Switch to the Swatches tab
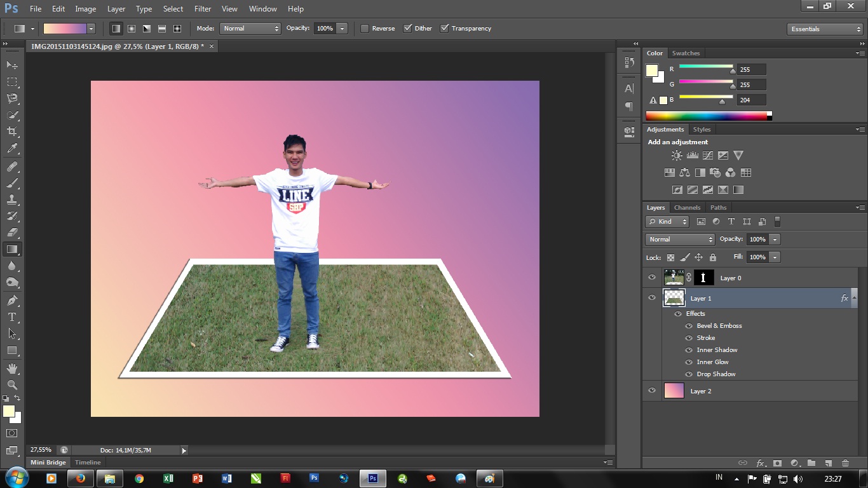Screen dimensions: 868x488 click(x=686, y=53)
